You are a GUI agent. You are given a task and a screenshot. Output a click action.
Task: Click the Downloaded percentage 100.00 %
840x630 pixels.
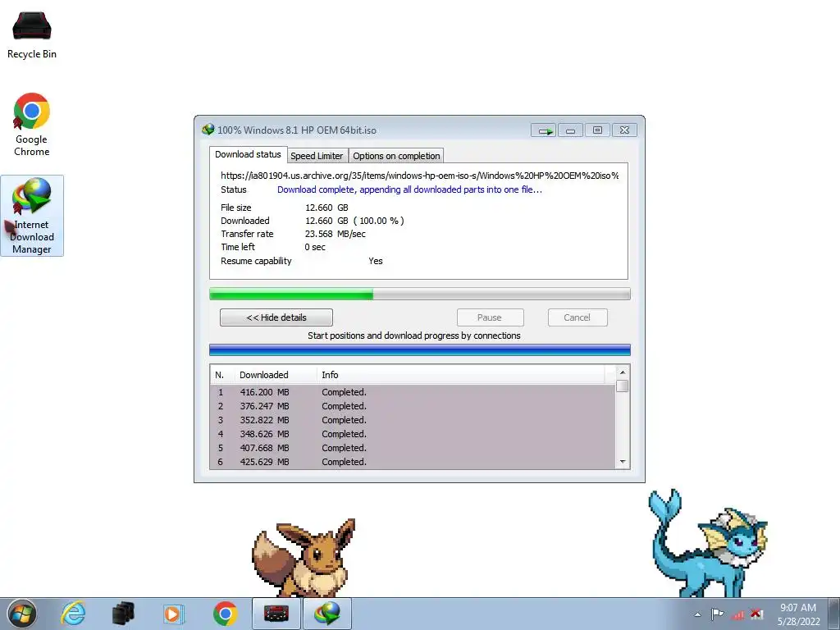click(x=379, y=221)
